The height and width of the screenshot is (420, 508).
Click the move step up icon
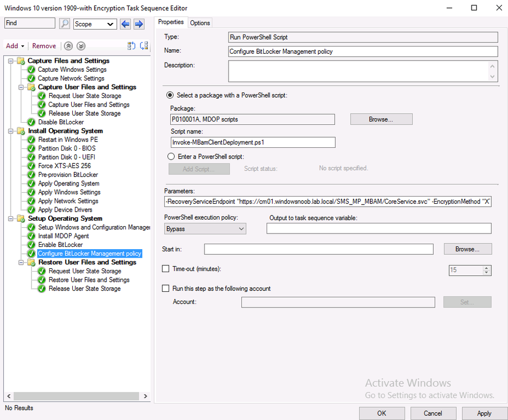[x=131, y=46]
